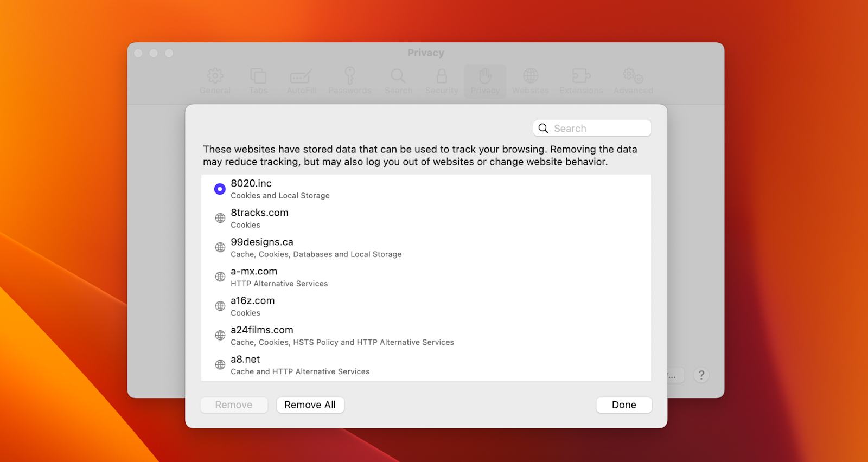The height and width of the screenshot is (462, 868).
Task: Click the dimmed Remove button
Action: tap(234, 405)
